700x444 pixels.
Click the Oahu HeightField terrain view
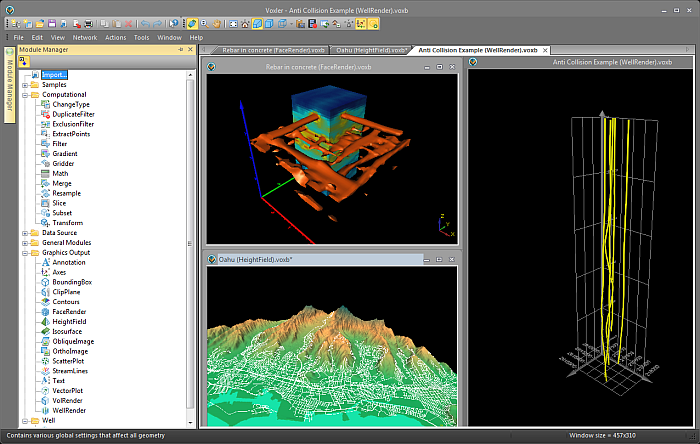tap(332, 346)
